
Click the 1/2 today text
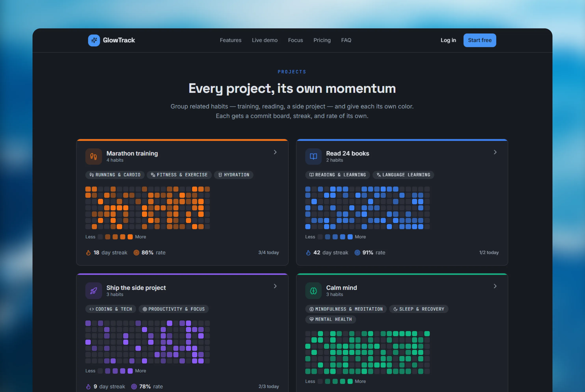(x=489, y=253)
